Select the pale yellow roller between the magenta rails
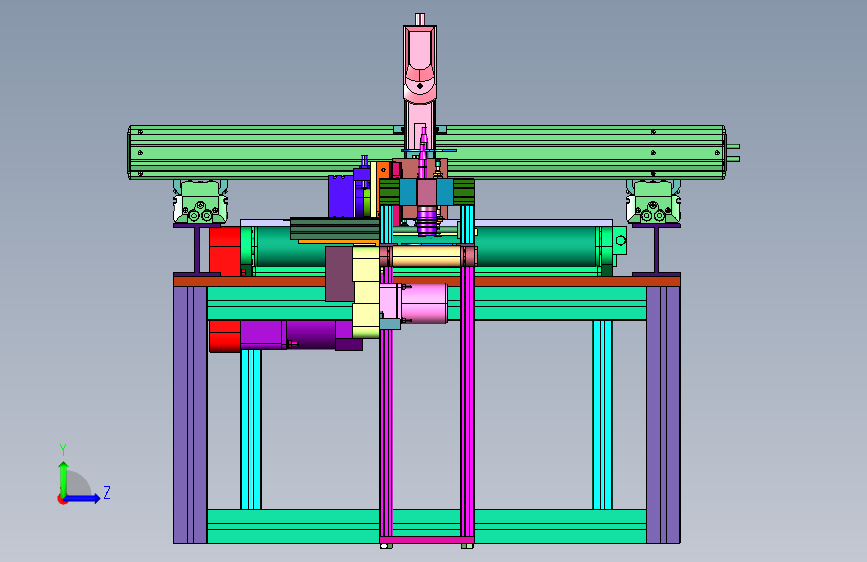867x562 pixels. click(426, 256)
